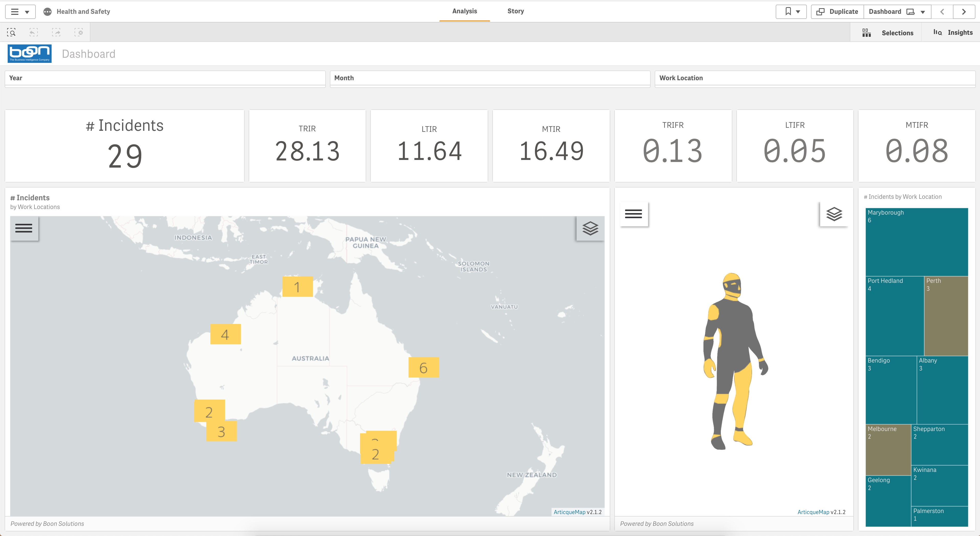Screen dimensions: 980x536
Task: Clear all selections icon
Action: [79, 32]
